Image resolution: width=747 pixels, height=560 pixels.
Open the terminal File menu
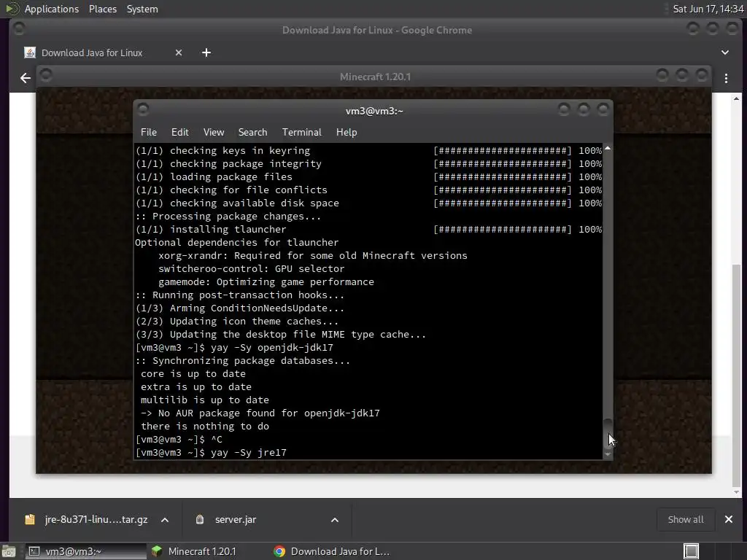pos(149,133)
